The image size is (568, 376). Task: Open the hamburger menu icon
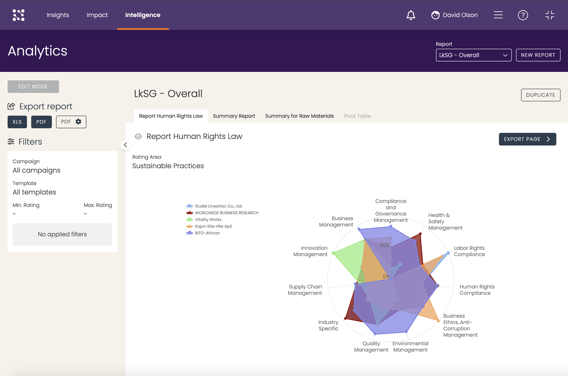coord(498,15)
